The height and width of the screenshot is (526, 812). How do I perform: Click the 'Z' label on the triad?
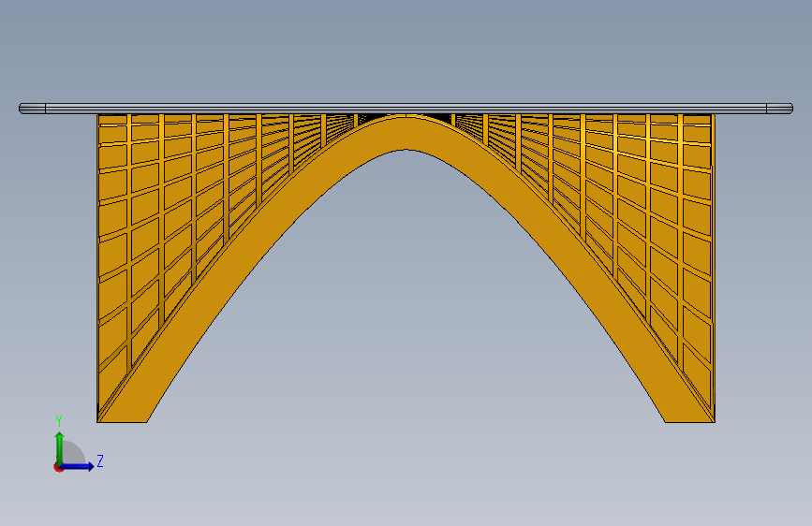tap(100, 460)
